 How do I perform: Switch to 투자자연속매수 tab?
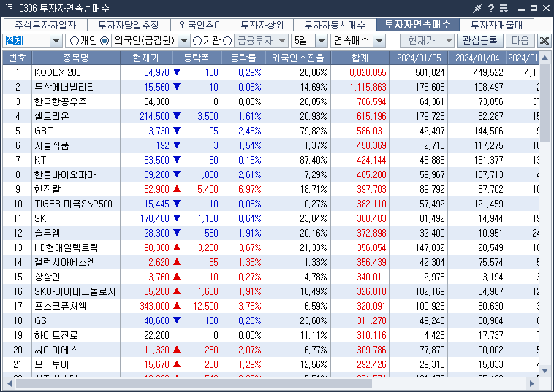pos(418,24)
